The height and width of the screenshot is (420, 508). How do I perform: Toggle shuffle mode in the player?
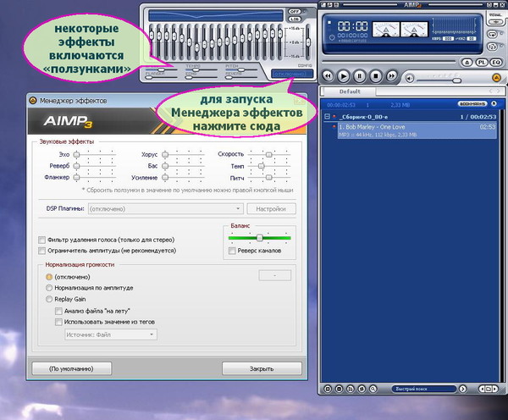[492, 47]
